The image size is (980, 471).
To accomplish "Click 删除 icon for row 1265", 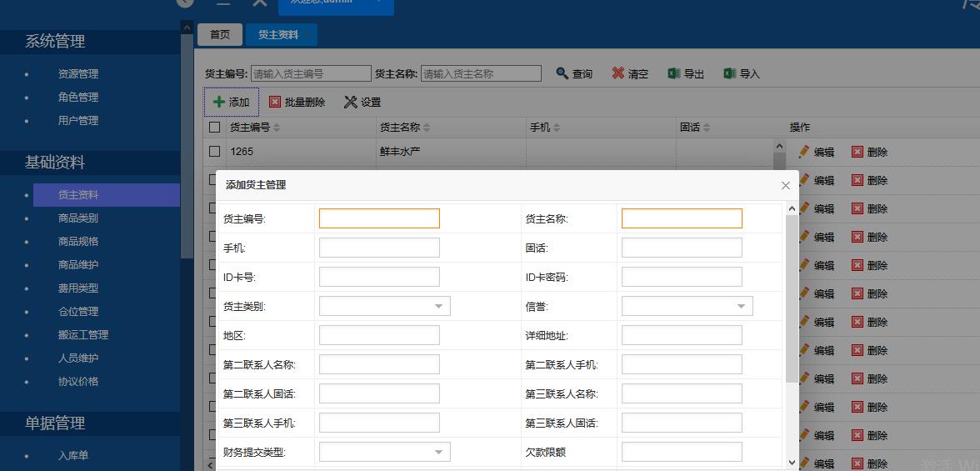I will [x=857, y=152].
